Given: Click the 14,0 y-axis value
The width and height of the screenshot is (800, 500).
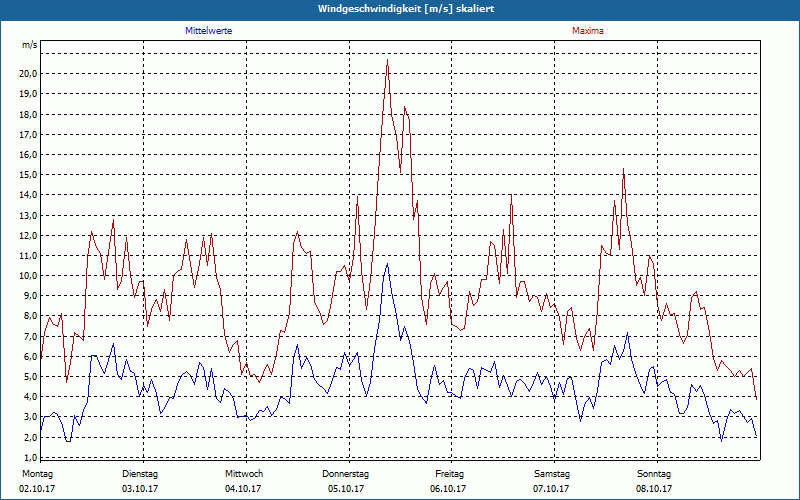Looking at the screenshot, I should pyautogui.click(x=28, y=195).
